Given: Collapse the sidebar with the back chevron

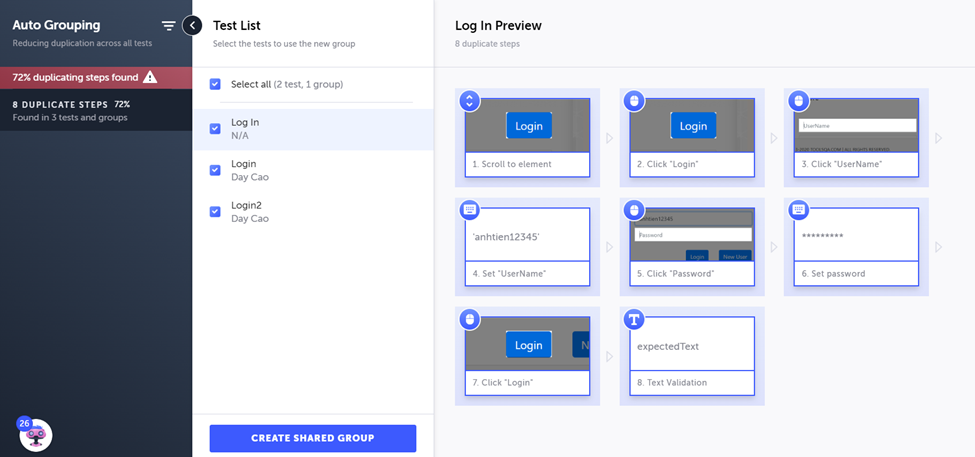Looking at the screenshot, I should click(192, 26).
